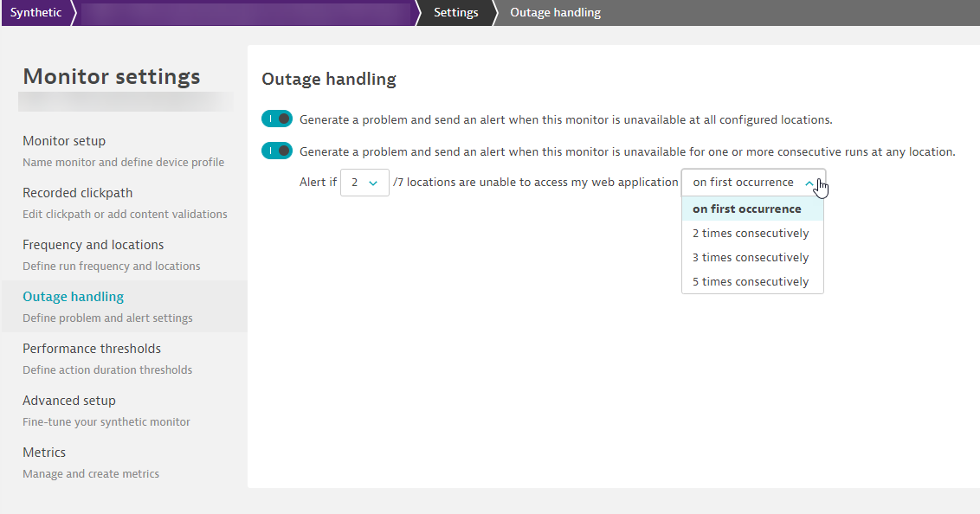Click Synthetic breadcrumb link
This screenshot has height=514, width=980.
(35, 13)
